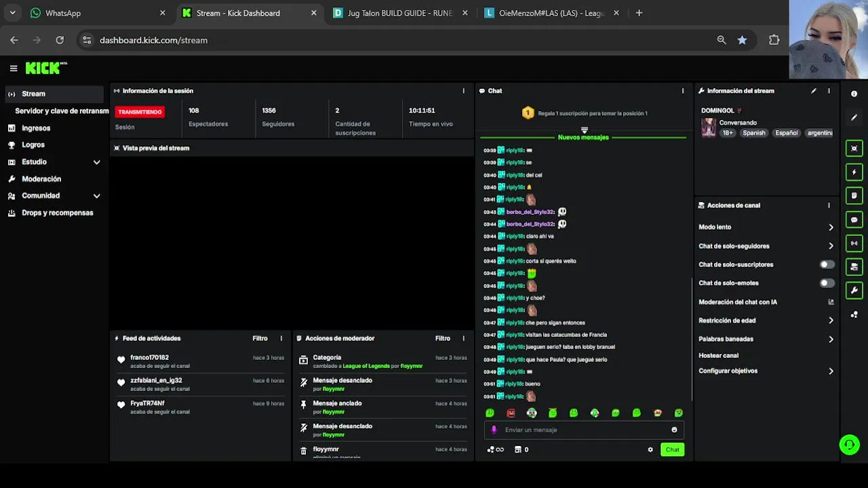Click the shop icon showing 0
Image resolution: width=868 pixels, height=488 pixels.
point(521,449)
